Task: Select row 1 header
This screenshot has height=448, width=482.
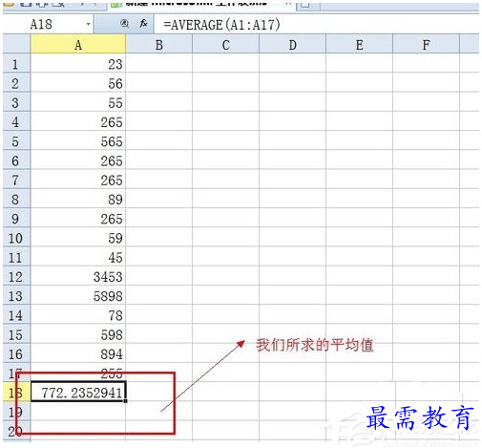Action: tap(16, 63)
